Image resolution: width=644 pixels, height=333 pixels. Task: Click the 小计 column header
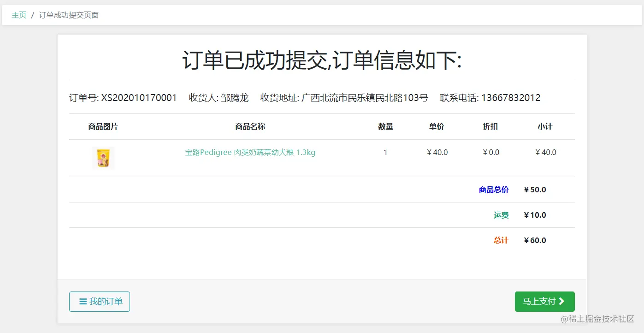click(545, 126)
